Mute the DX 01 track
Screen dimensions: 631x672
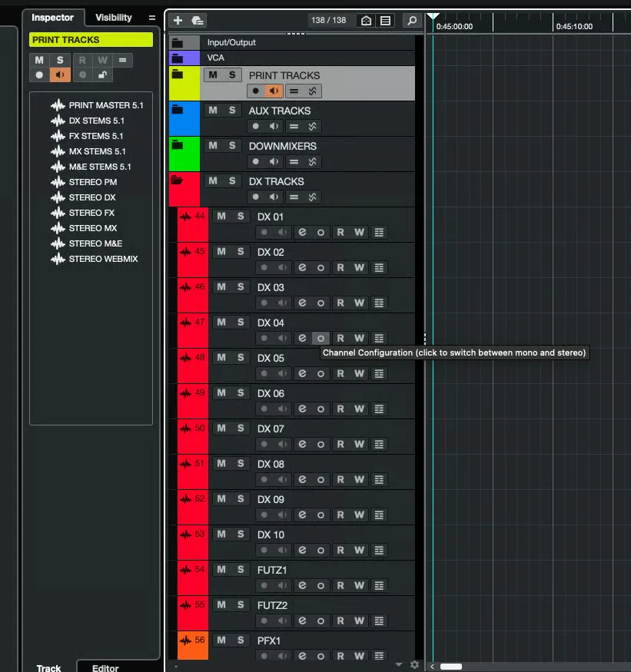point(221,217)
